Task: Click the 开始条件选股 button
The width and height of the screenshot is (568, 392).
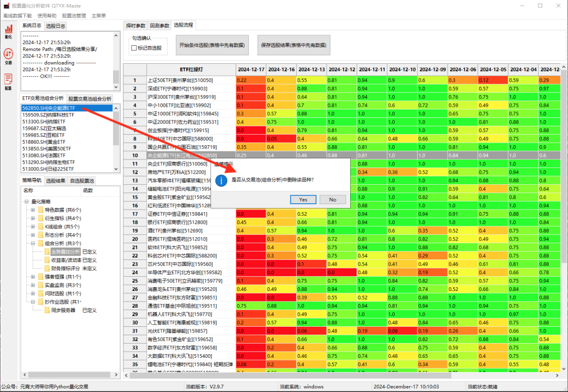Action: tap(212, 45)
